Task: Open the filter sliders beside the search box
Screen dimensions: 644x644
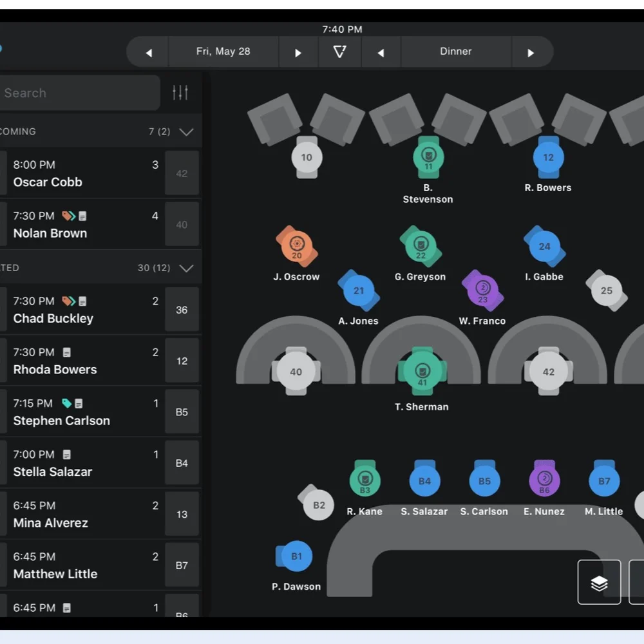Action: [x=180, y=92]
